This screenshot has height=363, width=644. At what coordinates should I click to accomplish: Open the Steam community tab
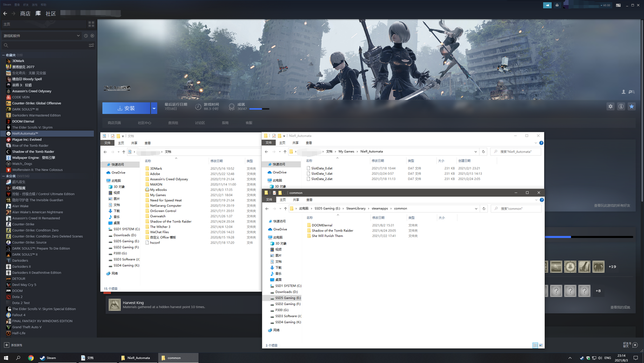51,14
